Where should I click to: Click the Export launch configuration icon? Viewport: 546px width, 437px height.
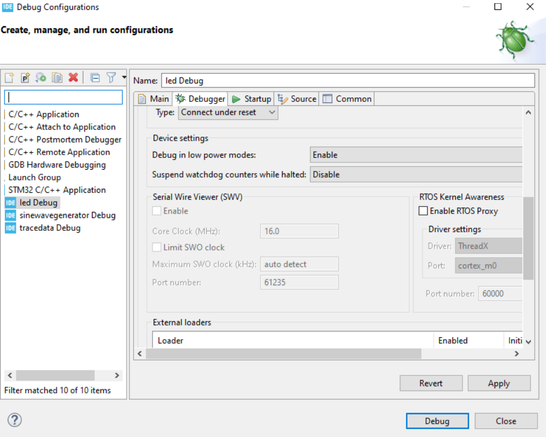click(x=41, y=77)
